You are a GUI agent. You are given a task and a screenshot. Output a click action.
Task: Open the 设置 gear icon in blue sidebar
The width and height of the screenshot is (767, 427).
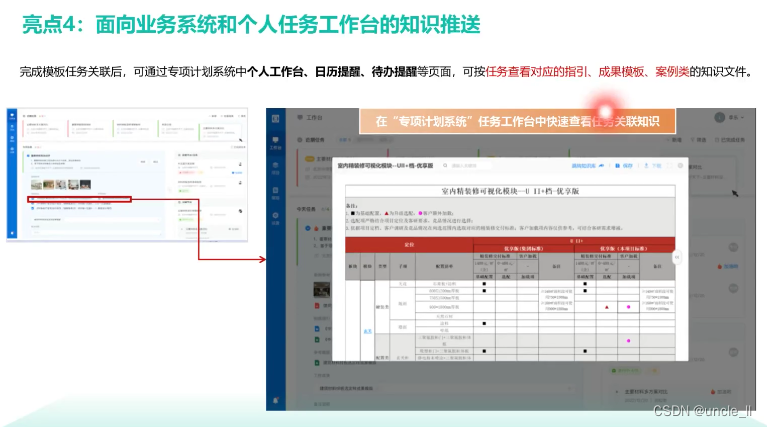(x=275, y=218)
